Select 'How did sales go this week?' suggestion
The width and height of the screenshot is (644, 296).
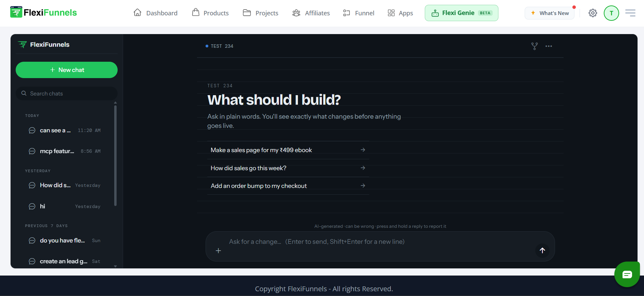pyautogui.click(x=288, y=168)
